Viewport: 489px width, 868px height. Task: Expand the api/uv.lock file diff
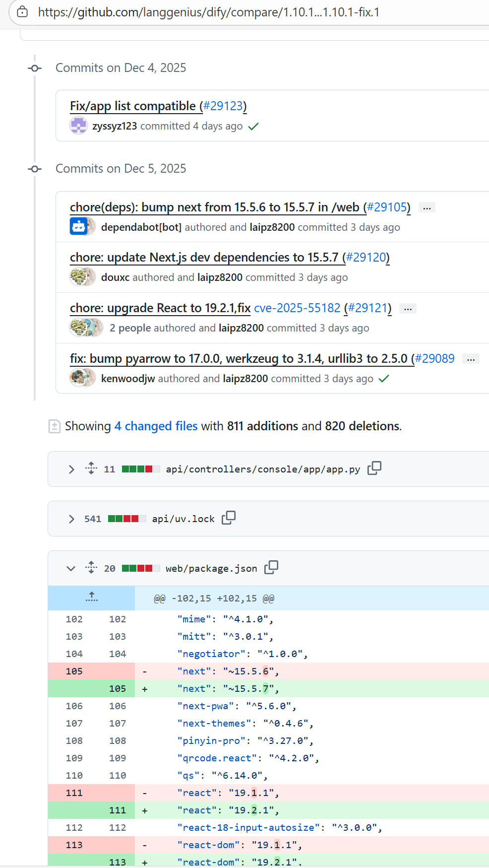[x=71, y=519]
